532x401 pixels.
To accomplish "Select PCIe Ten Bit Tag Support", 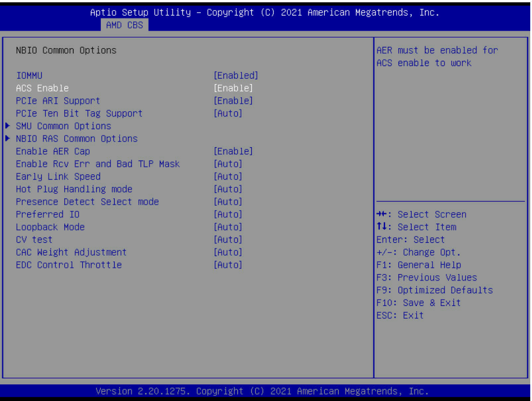I will click(79, 114).
